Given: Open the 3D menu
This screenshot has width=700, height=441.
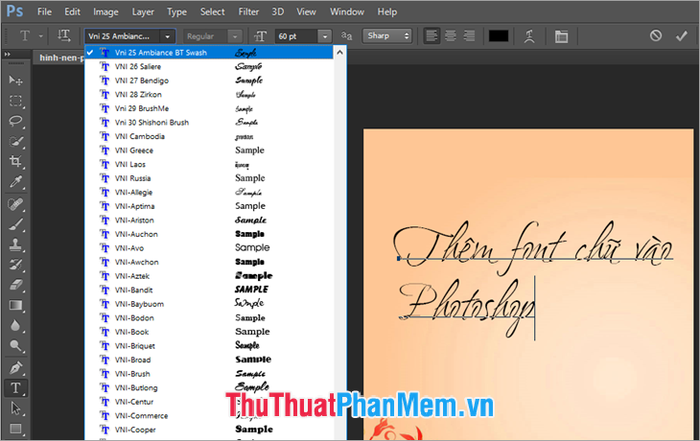Looking at the screenshot, I should coord(278,12).
